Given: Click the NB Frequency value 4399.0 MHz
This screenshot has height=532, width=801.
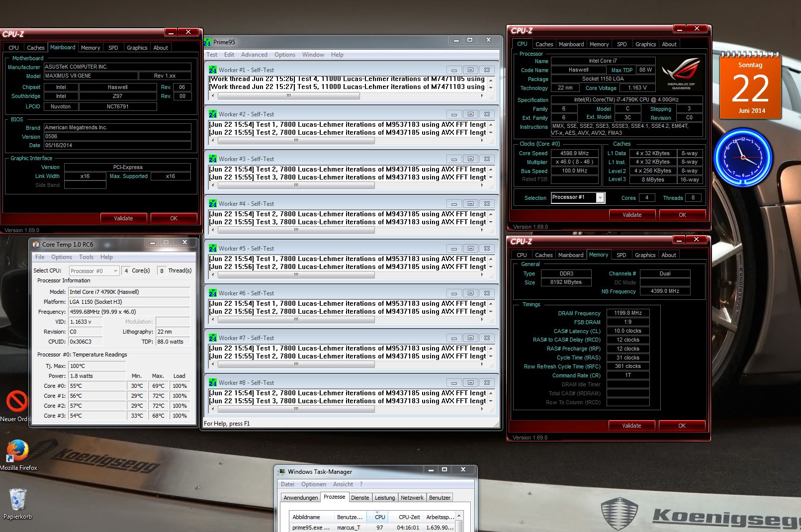Looking at the screenshot, I should click(x=665, y=291).
